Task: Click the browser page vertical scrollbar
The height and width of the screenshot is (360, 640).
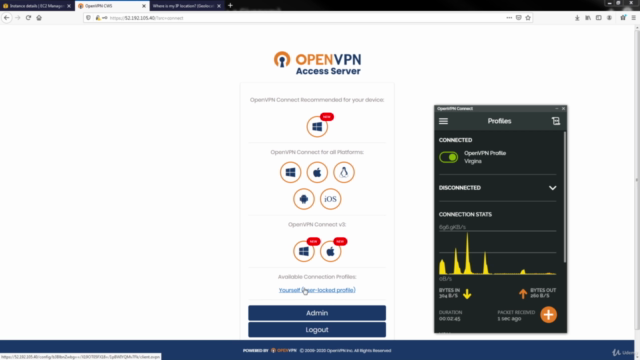Action: click(637, 180)
